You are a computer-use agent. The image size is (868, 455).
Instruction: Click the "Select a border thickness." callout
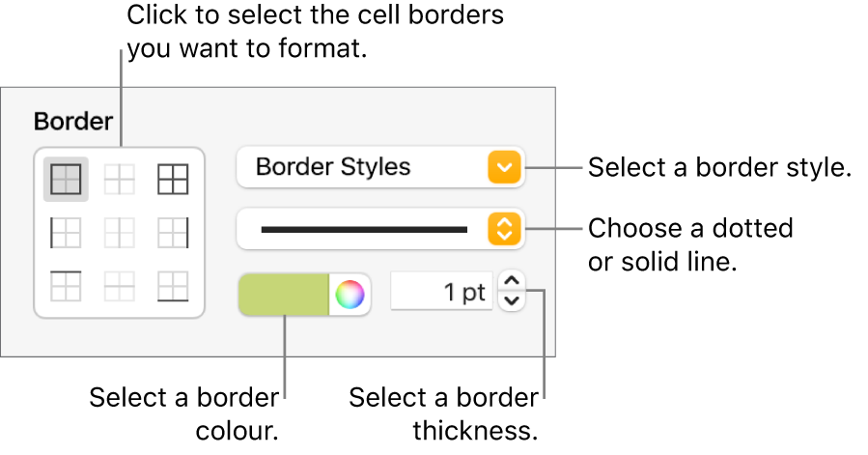(x=443, y=413)
